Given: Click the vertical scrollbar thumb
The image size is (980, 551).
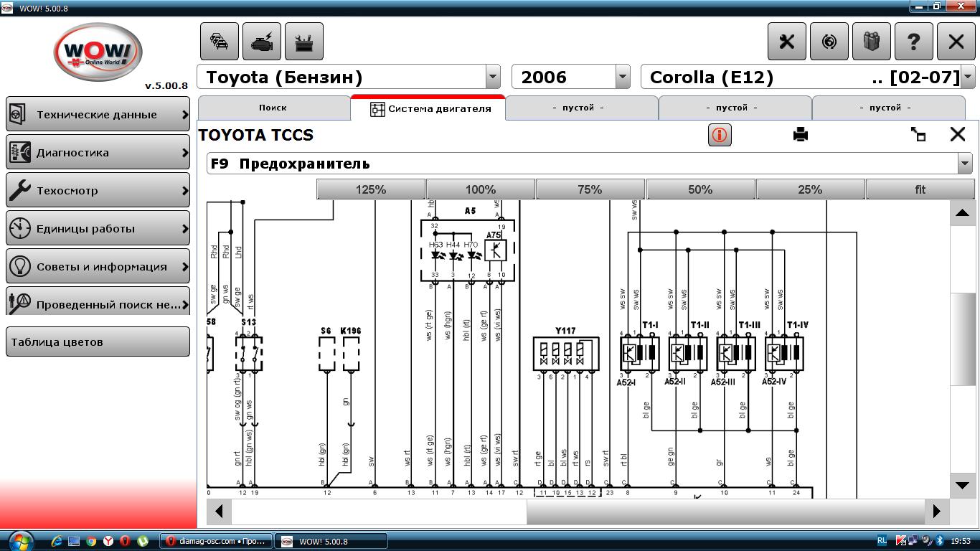Looking at the screenshot, I should click(962, 339).
